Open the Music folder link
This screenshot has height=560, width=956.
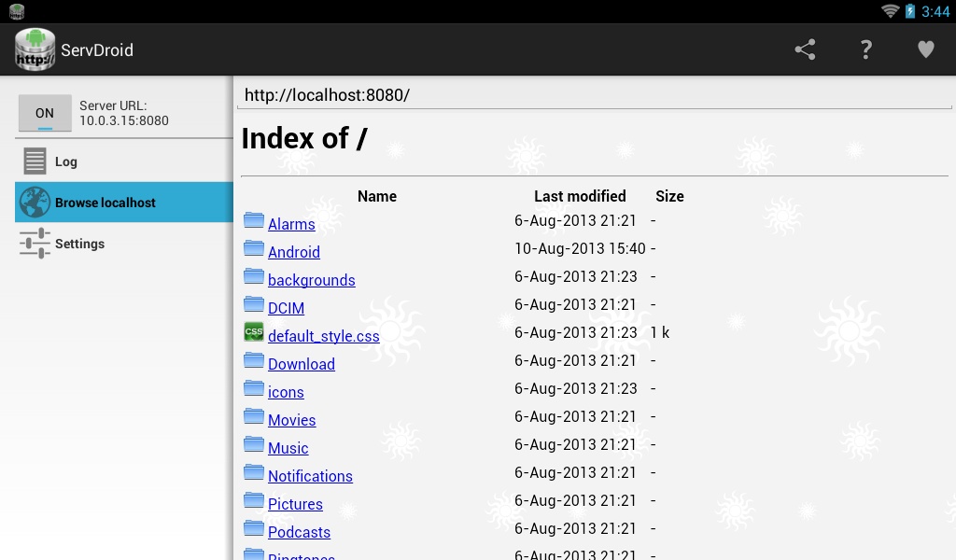tap(288, 448)
